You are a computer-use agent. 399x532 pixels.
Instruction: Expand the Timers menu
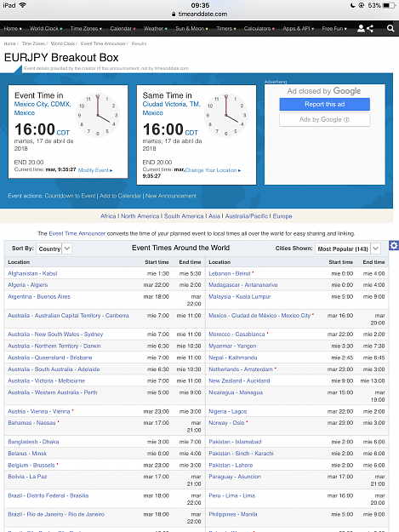pyautogui.click(x=226, y=28)
